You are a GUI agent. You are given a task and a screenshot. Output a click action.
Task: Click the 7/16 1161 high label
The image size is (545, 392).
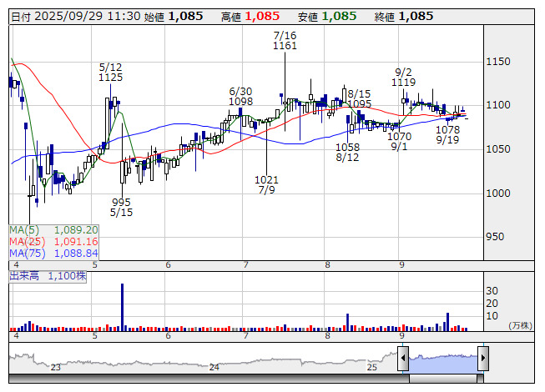[x=285, y=41]
